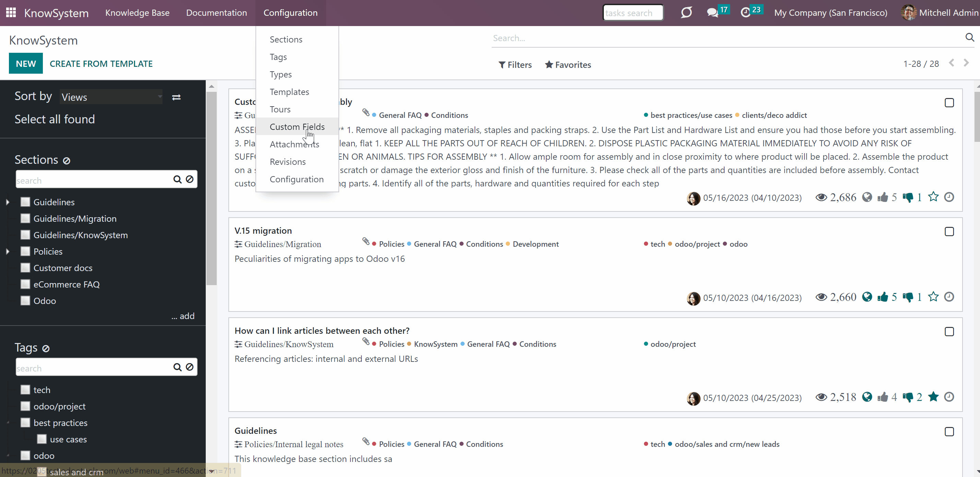Like the V.15 migration article
The width and height of the screenshot is (980, 477).
(x=883, y=297)
